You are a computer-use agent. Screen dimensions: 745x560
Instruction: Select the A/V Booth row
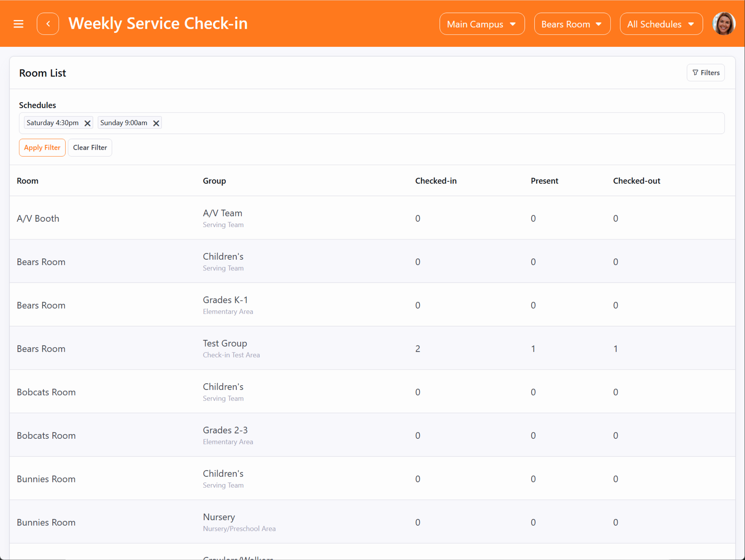pyautogui.click(x=38, y=218)
